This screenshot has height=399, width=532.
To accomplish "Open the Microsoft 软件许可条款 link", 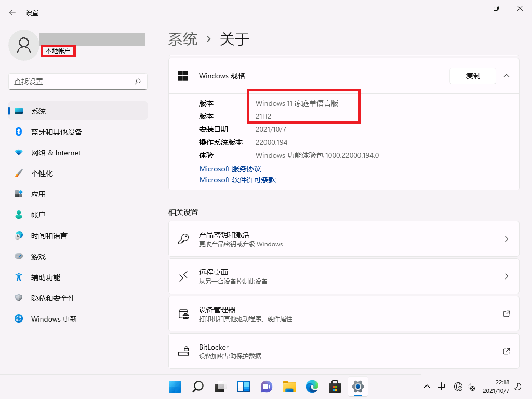I will tap(237, 180).
